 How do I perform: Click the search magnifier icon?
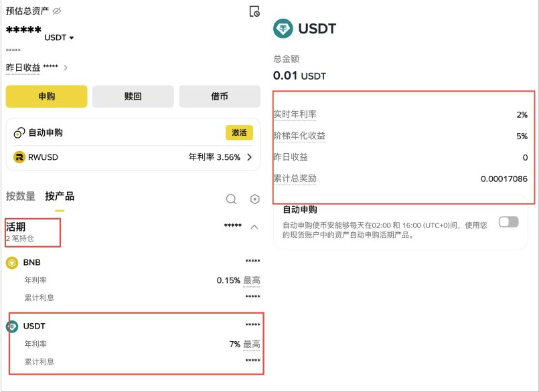[231, 199]
